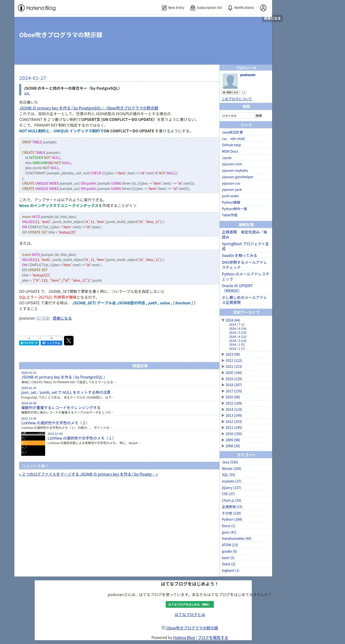
Task: Click the blog header title Oboe吹きプログラマの黙示録
Action: coord(61,35)
